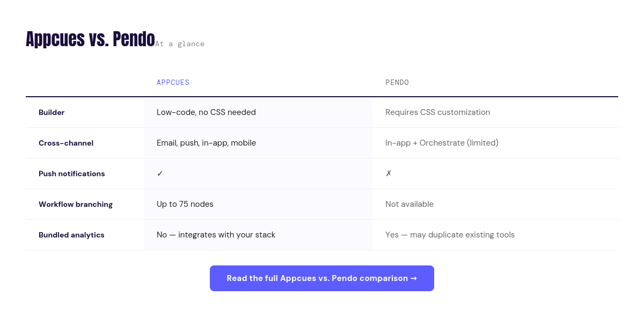Click the 'Low-code, no CSS needed' cell

point(206,112)
